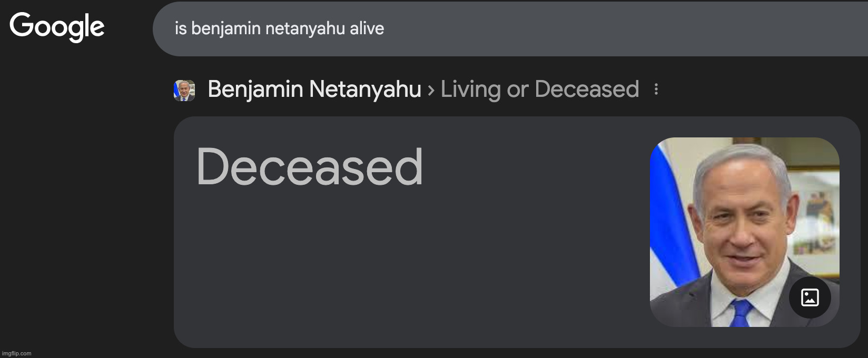Click the letter G starting the Google logo
The height and width of the screenshot is (358, 868).
coord(21,25)
